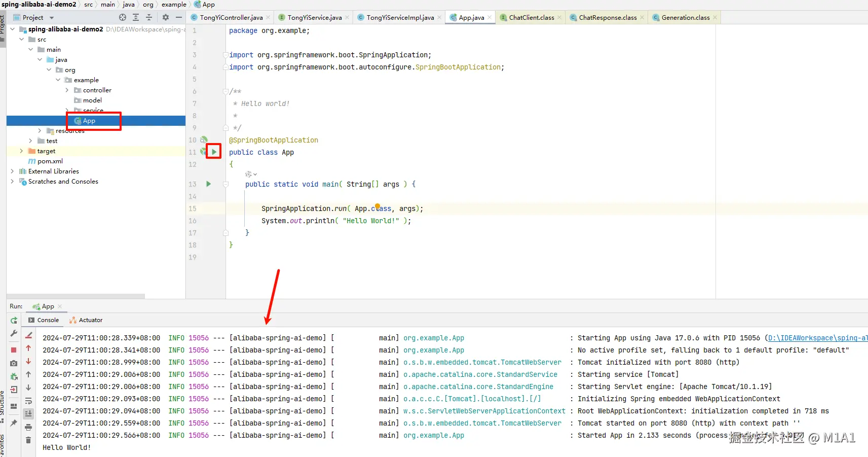Print the console output
Viewport: 868px width, 457px height.
point(28,427)
